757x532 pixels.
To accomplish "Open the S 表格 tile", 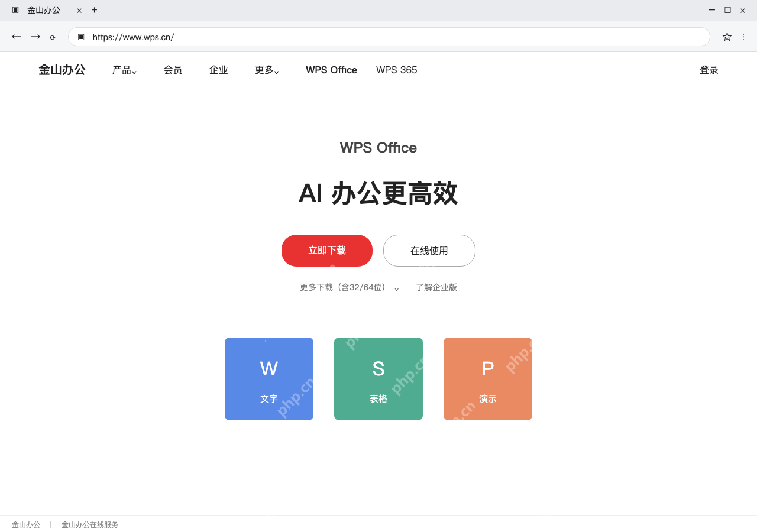I will [x=378, y=379].
